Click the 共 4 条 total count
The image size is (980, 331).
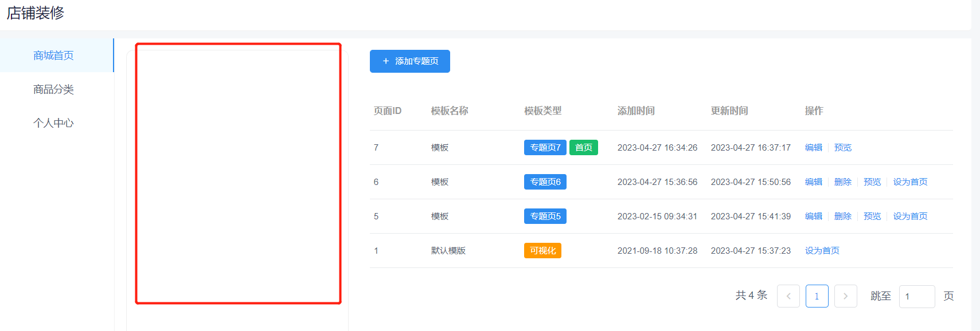click(x=751, y=295)
